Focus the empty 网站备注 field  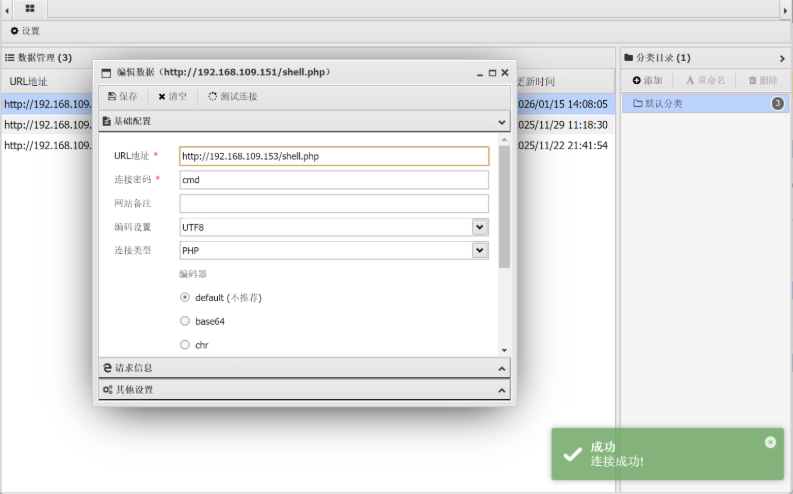(x=334, y=203)
